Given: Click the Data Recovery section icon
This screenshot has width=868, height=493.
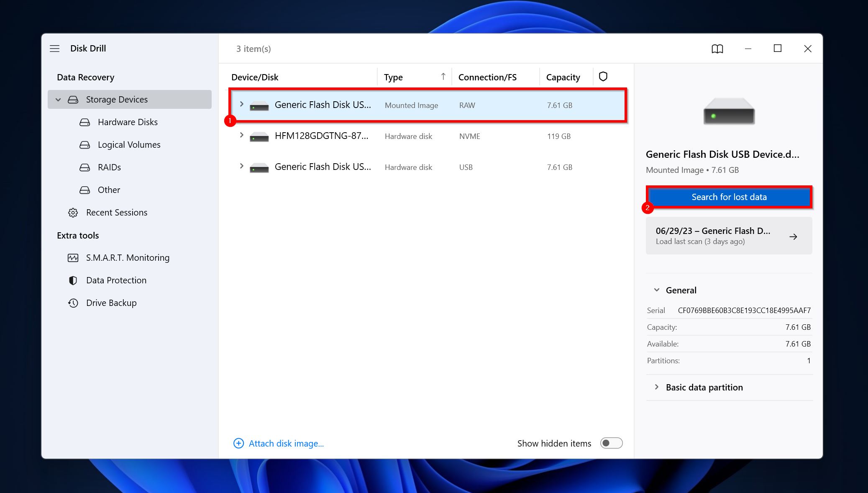Looking at the screenshot, I should [x=86, y=76].
